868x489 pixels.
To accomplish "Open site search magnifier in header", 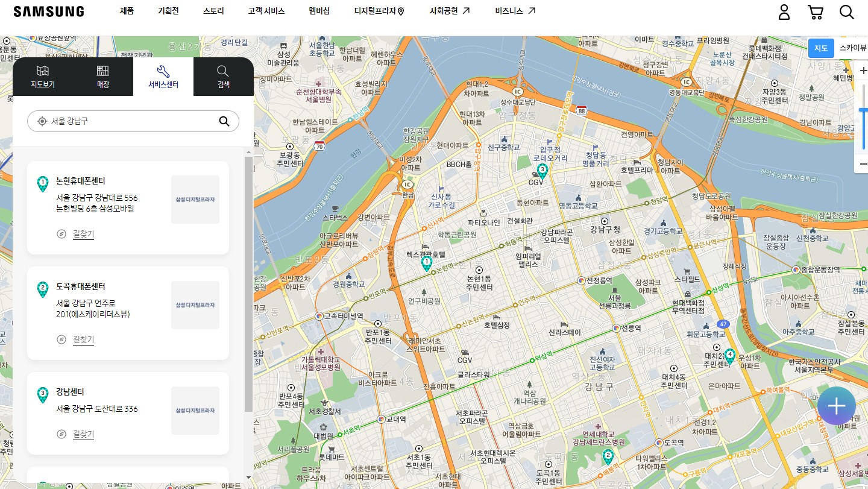I will [x=847, y=12].
